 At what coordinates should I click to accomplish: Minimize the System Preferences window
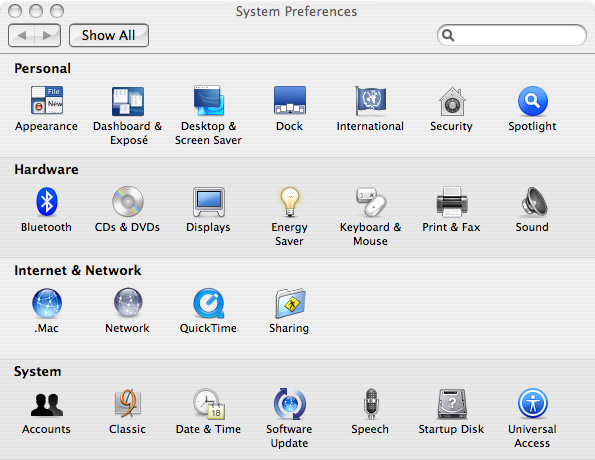[x=36, y=11]
